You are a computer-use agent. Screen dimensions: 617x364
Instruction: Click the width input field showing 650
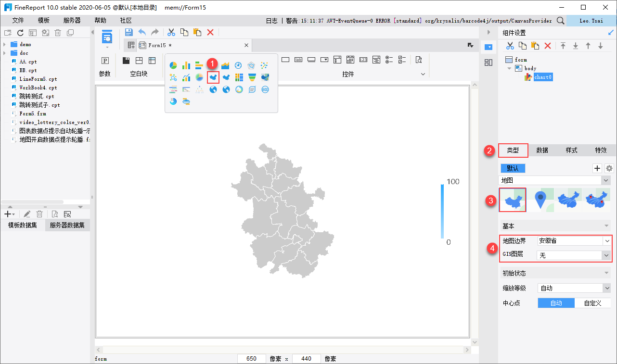click(252, 359)
